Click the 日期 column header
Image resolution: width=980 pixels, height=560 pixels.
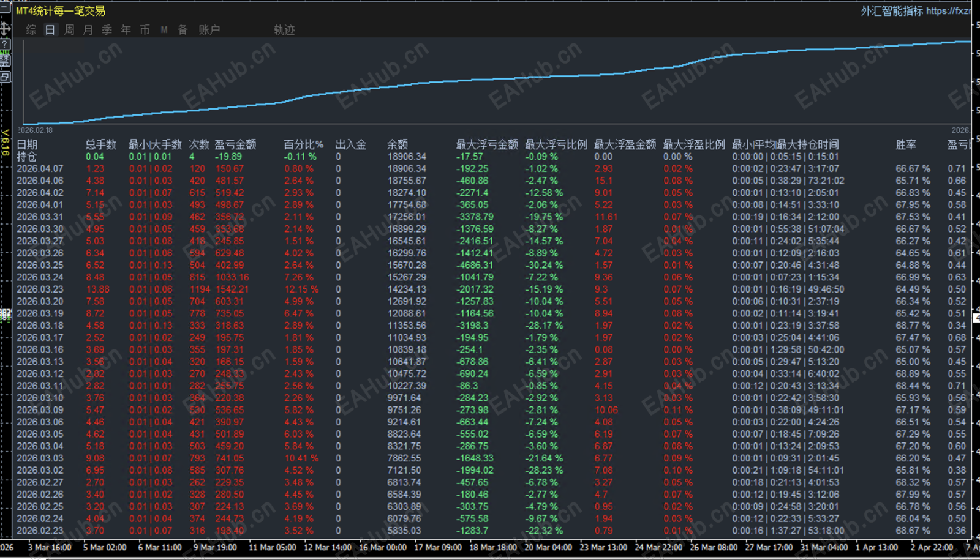coord(27,144)
